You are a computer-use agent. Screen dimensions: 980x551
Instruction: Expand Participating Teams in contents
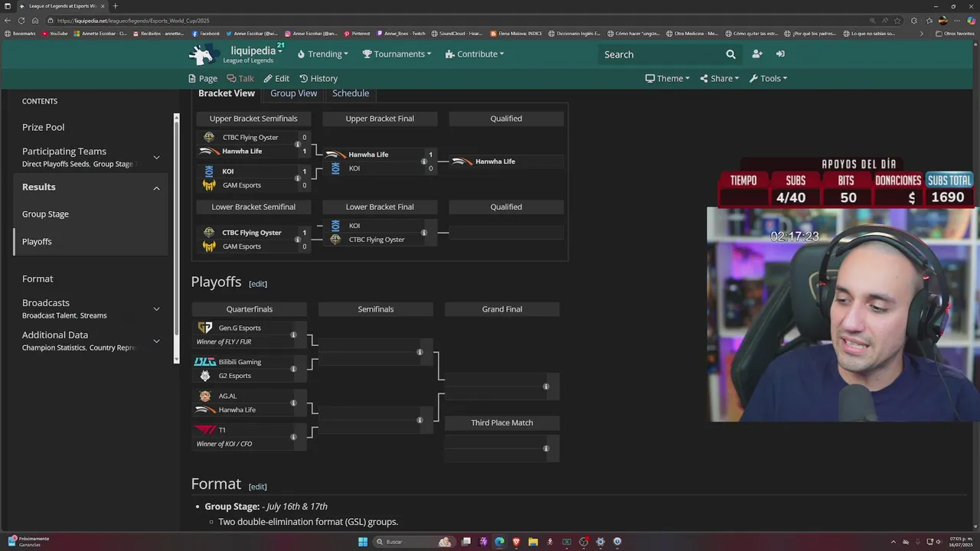[156, 158]
